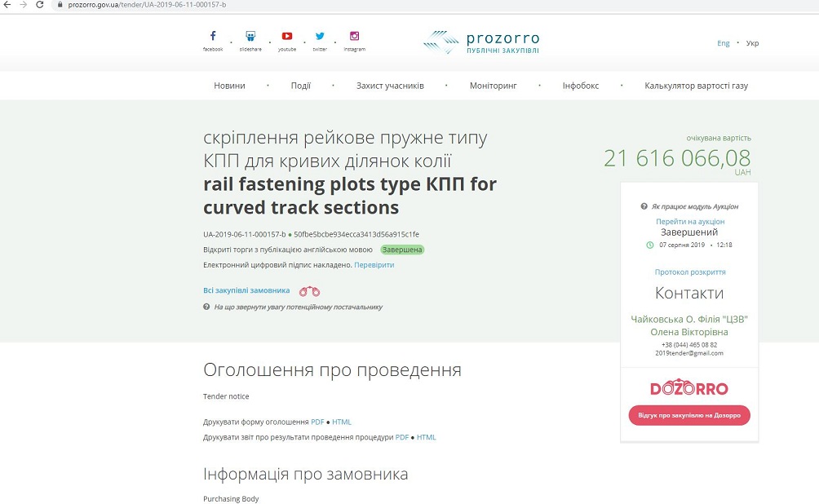Click the YouTube icon in header
This screenshot has height=504, width=819.
(287, 37)
